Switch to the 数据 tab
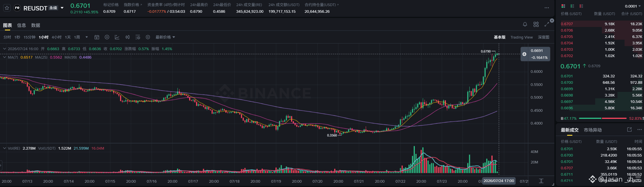Viewport: 644px width, 187px height. [x=36, y=25]
